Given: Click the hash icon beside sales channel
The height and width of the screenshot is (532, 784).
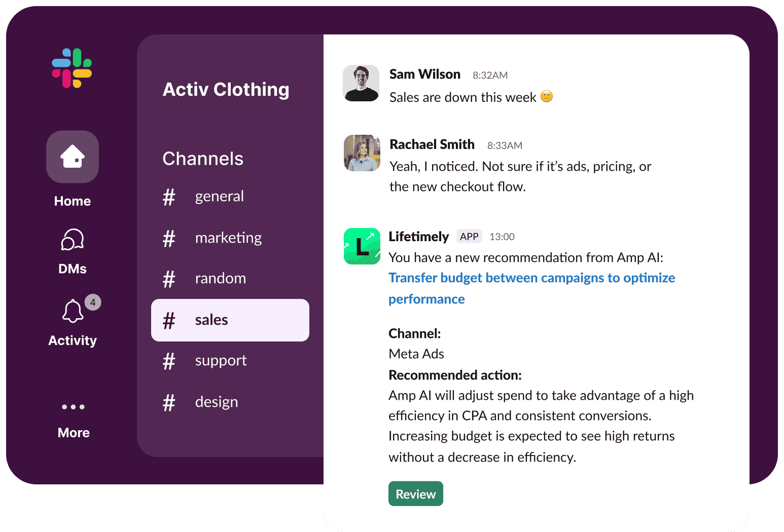Looking at the screenshot, I should click(169, 320).
